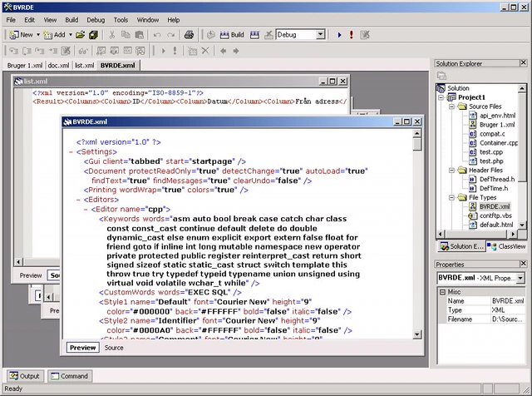Open the Help menu
The height and width of the screenshot is (396, 532).
point(174,20)
